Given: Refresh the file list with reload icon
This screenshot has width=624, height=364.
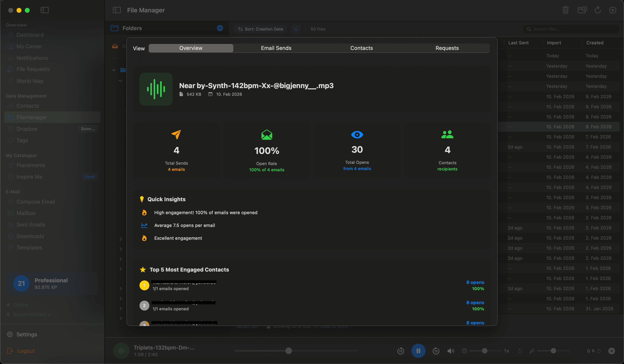Looking at the screenshot, I should pyautogui.click(x=598, y=10).
